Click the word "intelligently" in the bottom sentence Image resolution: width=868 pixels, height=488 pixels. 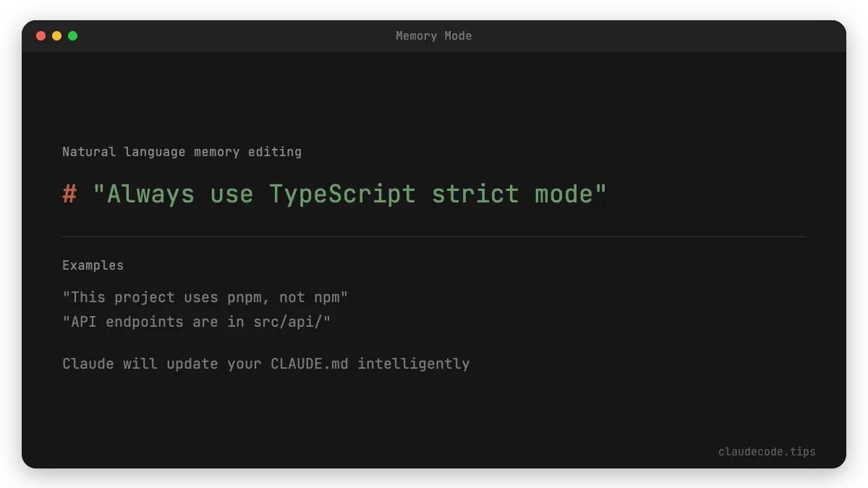tap(414, 364)
